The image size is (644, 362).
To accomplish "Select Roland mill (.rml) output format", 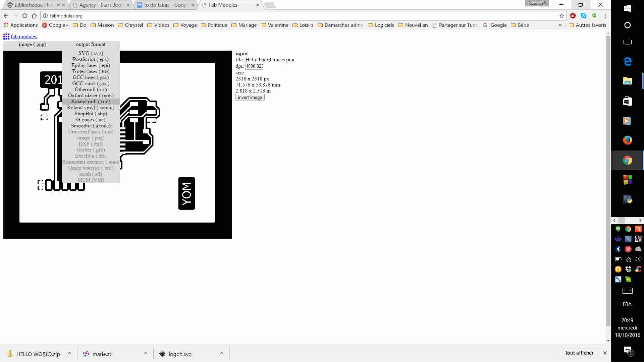I will point(91,102).
